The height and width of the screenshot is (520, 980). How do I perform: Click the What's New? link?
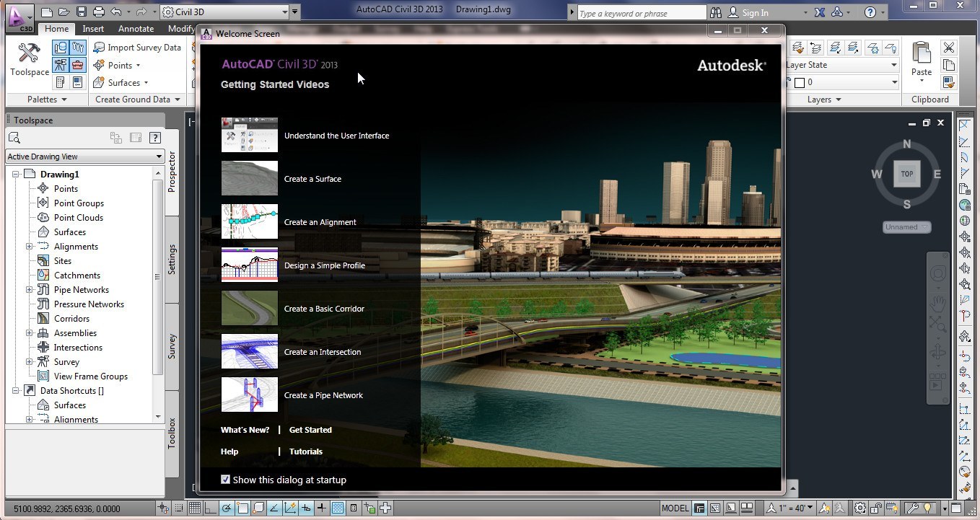pos(245,430)
